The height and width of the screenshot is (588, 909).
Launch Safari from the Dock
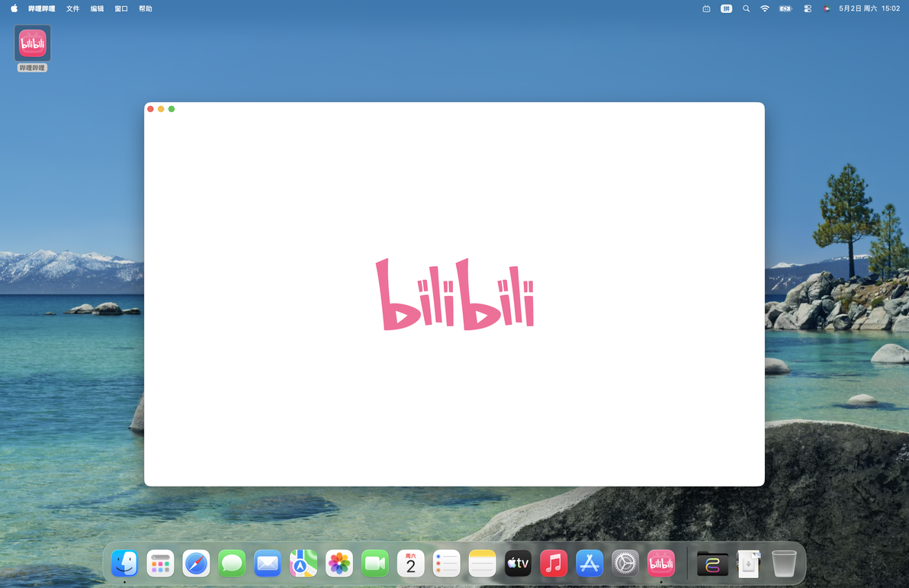click(x=196, y=563)
